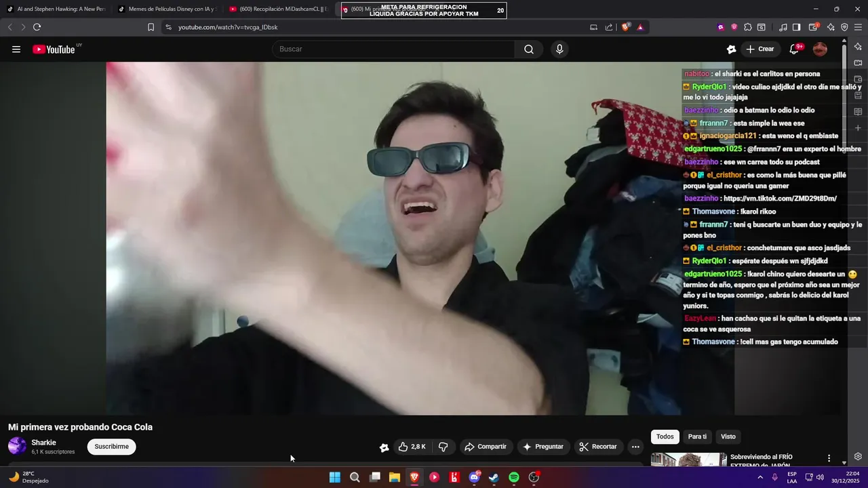Screen dimensions: 868x488
Task: Select the Visto filter chip
Action: pos(728,436)
